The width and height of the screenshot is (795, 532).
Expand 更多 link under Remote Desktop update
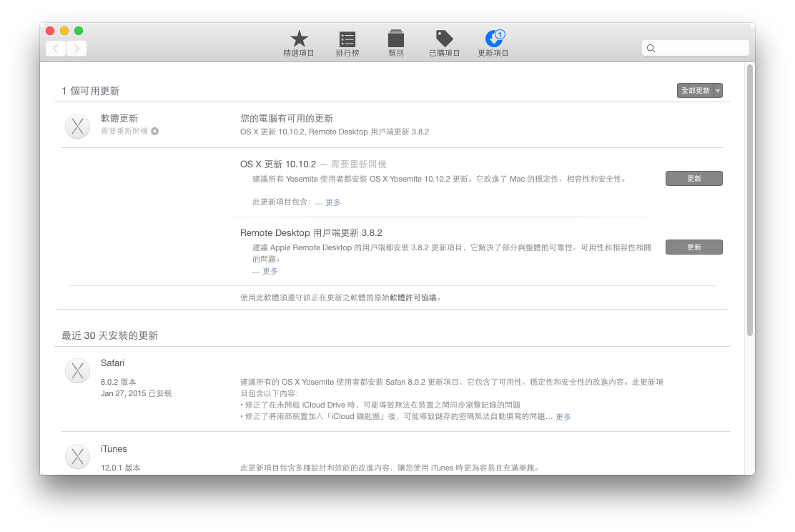click(x=270, y=271)
